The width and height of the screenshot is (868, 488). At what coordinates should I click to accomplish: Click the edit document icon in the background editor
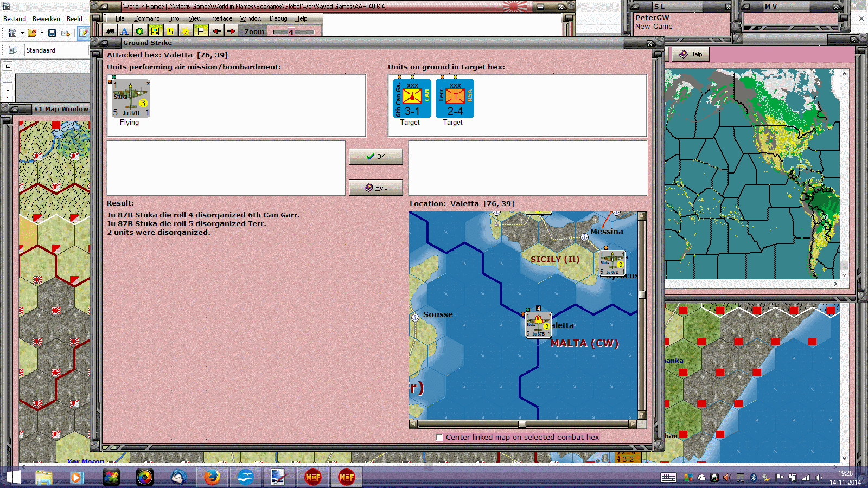[x=83, y=33]
